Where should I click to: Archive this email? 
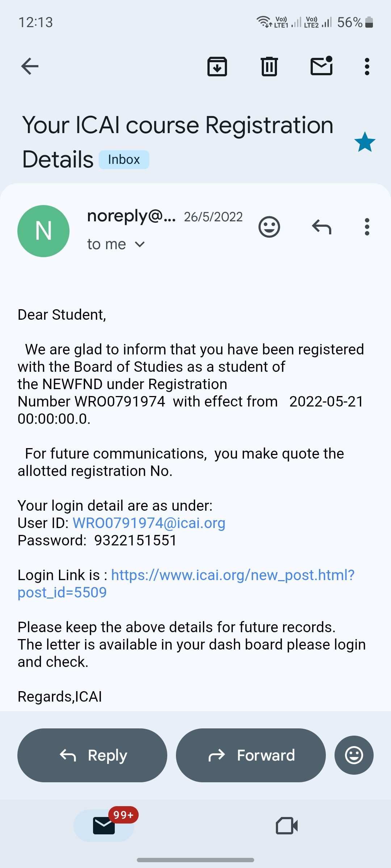[217, 67]
